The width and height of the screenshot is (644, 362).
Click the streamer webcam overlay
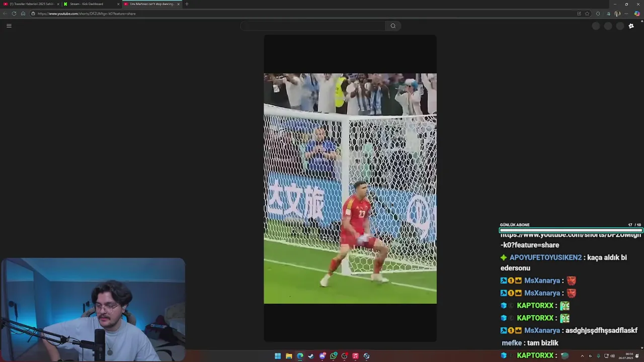click(x=93, y=309)
